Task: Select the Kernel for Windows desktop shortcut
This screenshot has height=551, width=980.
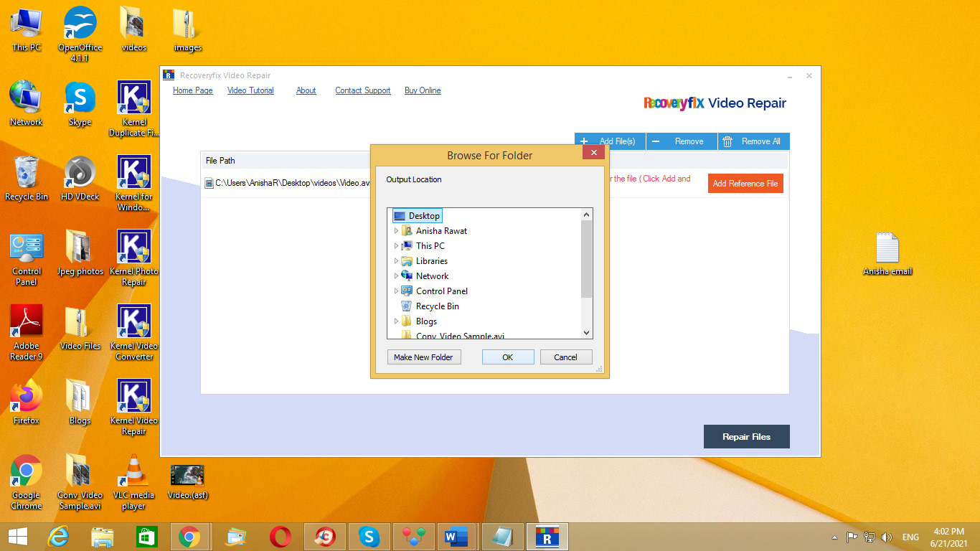Action: click(x=134, y=184)
